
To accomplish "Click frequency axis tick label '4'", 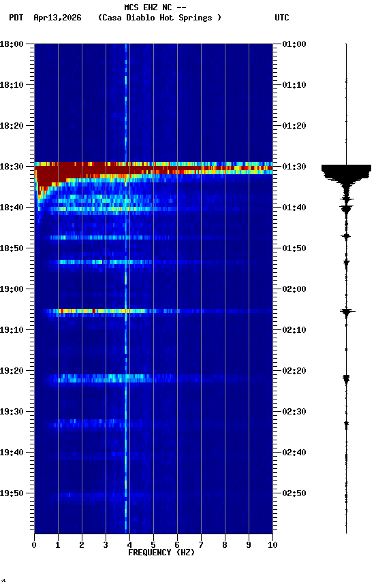I will (129, 545).
